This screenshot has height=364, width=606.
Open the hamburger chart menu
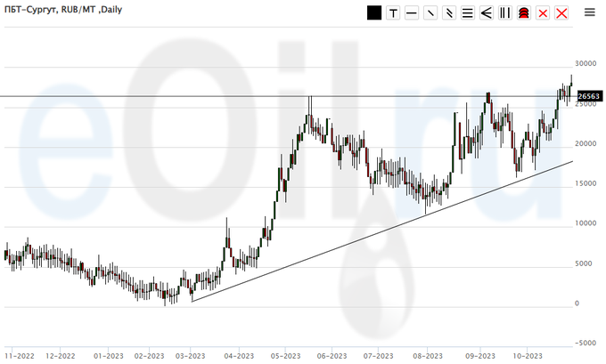pos(590,12)
